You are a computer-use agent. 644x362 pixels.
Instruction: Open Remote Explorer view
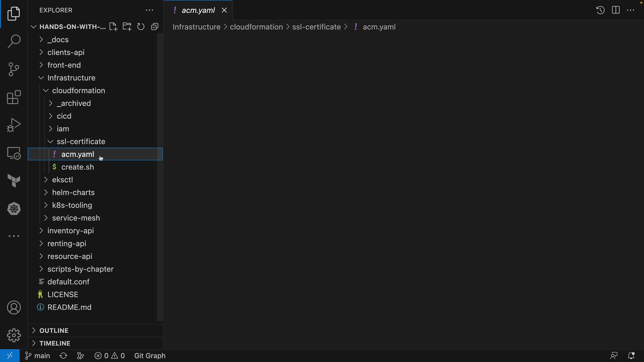tap(14, 153)
